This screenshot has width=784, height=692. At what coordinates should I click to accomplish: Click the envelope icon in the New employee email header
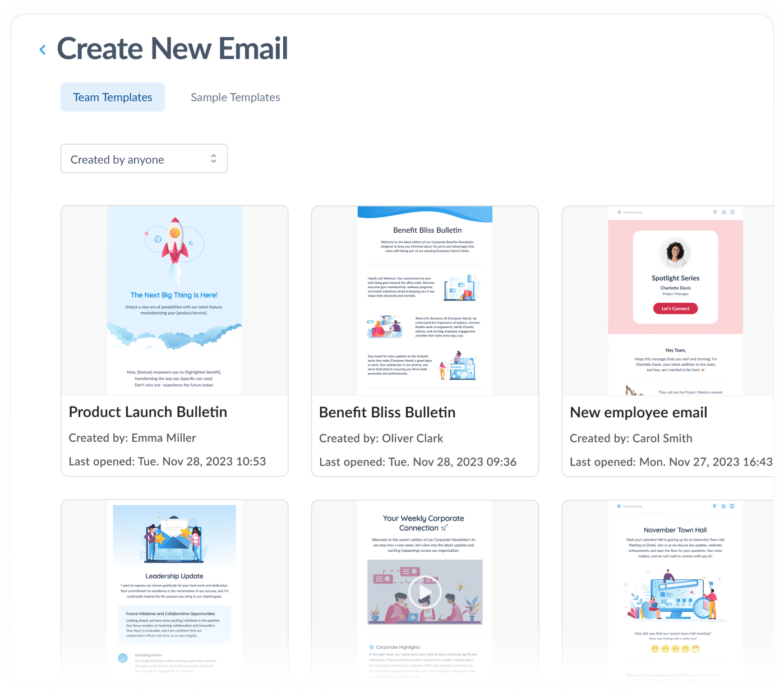point(724,212)
